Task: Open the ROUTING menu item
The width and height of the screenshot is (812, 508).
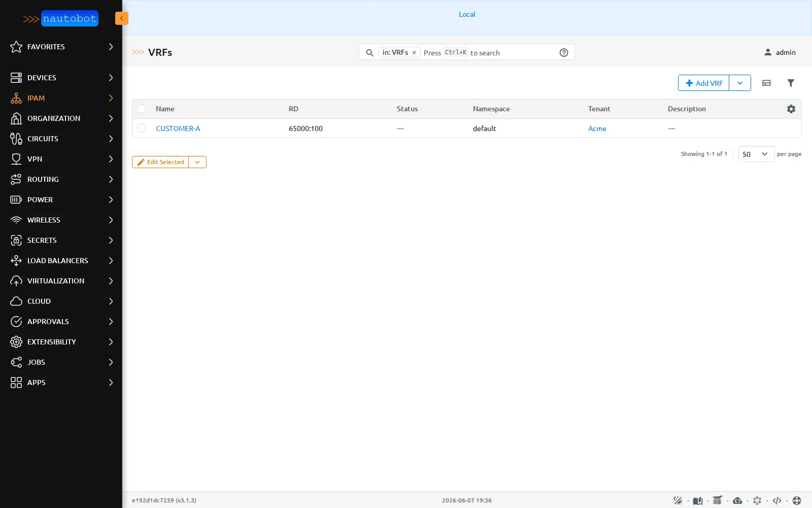Action: point(61,179)
